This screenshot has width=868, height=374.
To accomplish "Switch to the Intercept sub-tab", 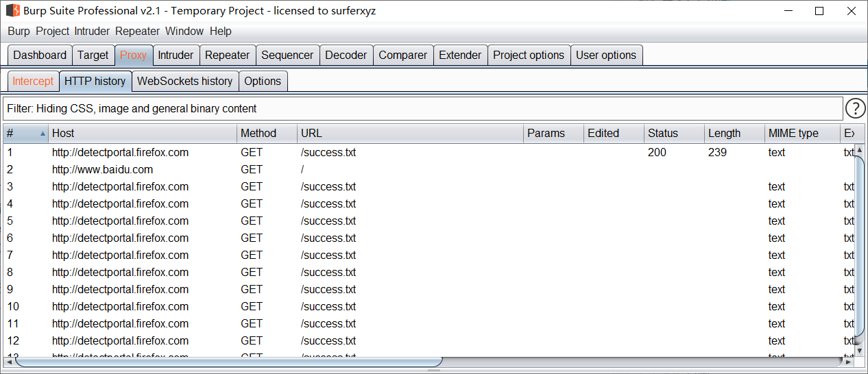I will (x=33, y=81).
